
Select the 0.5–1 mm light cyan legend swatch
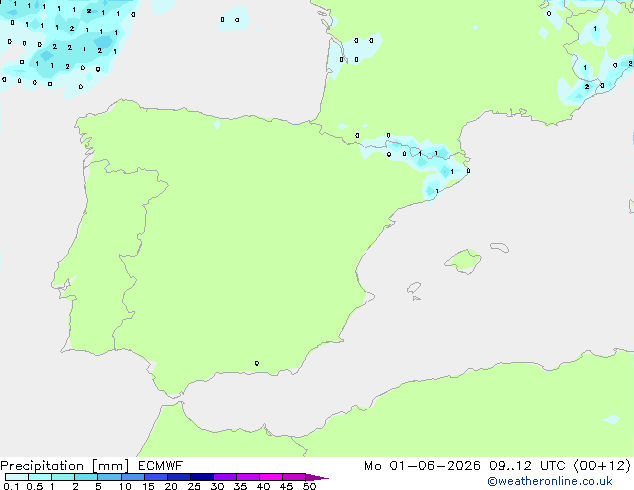(40, 477)
